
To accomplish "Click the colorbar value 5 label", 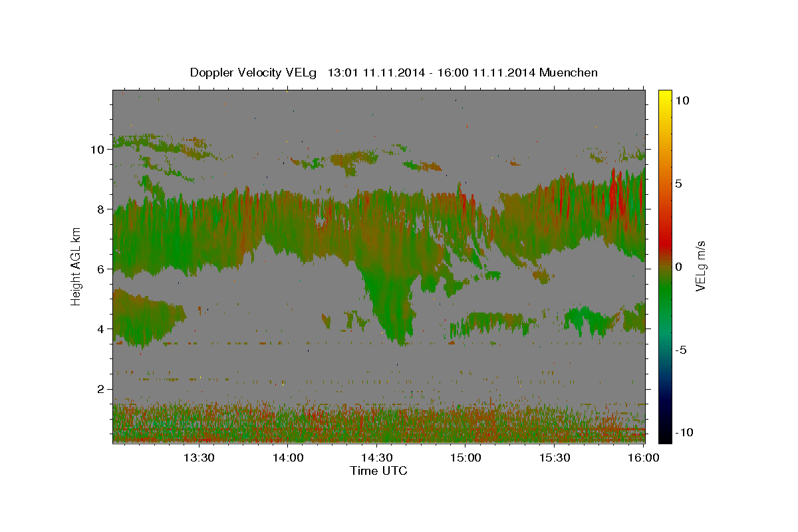I will pyautogui.click(x=679, y=183).
